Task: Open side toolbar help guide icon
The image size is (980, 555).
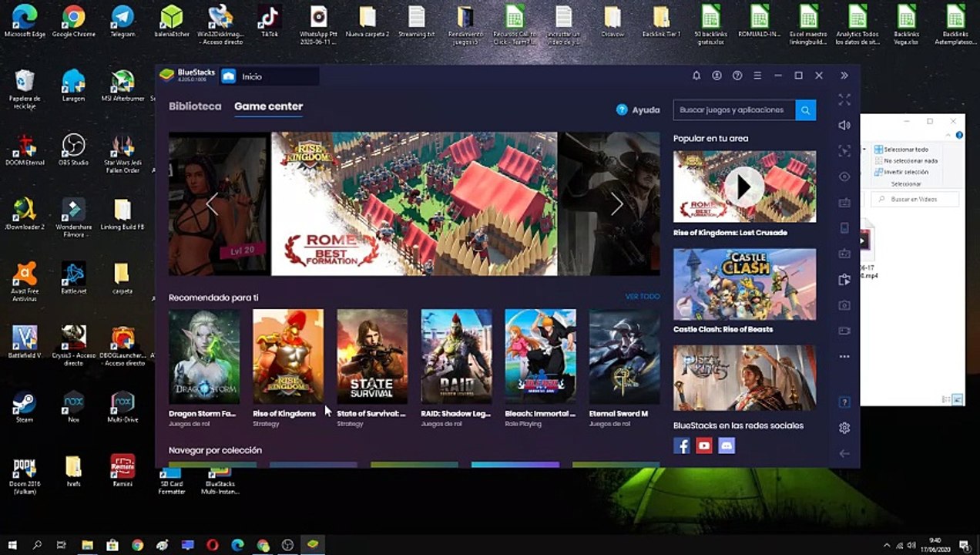Action: 844,402
